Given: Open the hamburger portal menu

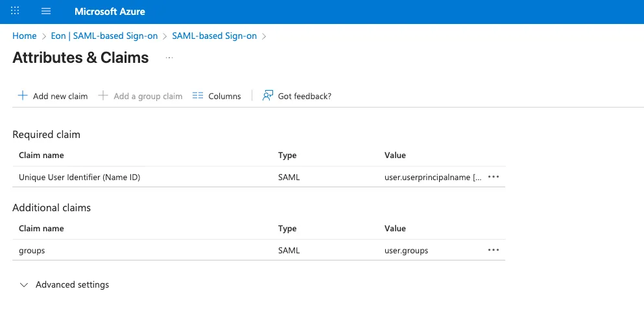Looking at the screenshot, I should (x=46, y=11).
